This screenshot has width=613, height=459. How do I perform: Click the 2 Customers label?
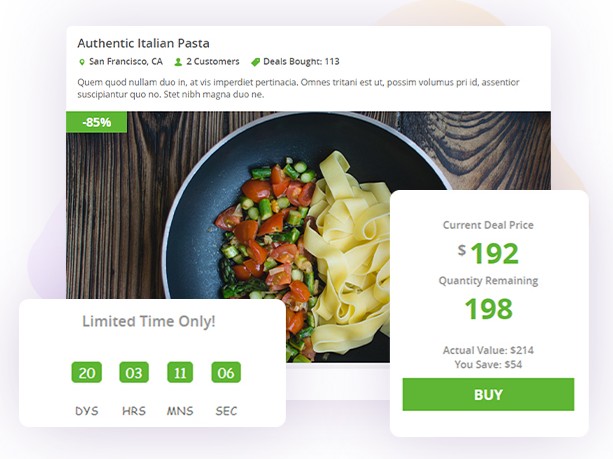(x=213, y=61)
